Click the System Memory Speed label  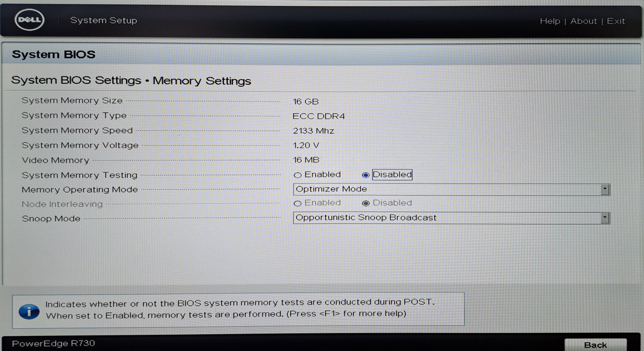click(77, 130)
